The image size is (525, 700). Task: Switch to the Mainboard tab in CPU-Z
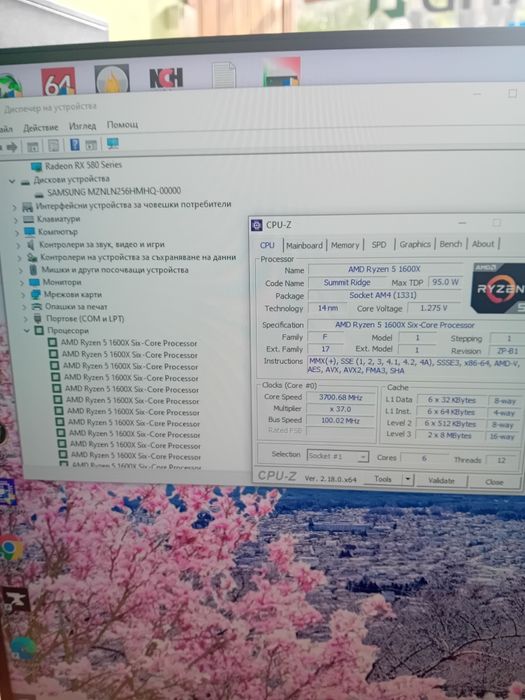tap(304, 246)
